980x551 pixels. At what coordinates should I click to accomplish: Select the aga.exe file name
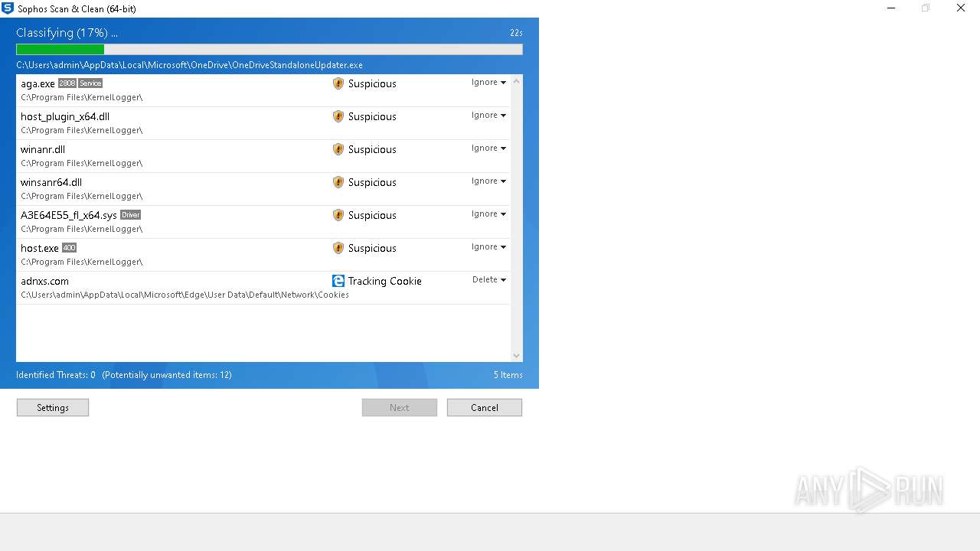[x=38, y=83]
